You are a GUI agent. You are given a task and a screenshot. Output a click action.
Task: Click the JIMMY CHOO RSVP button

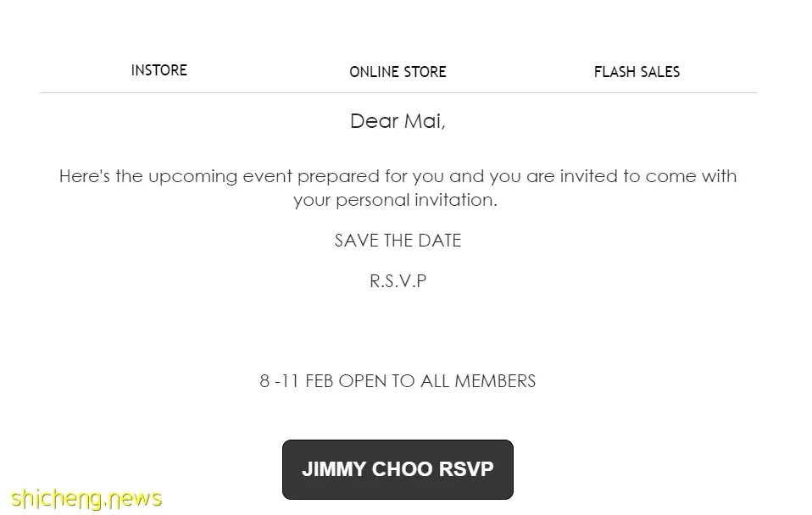(x=398, y=469)
